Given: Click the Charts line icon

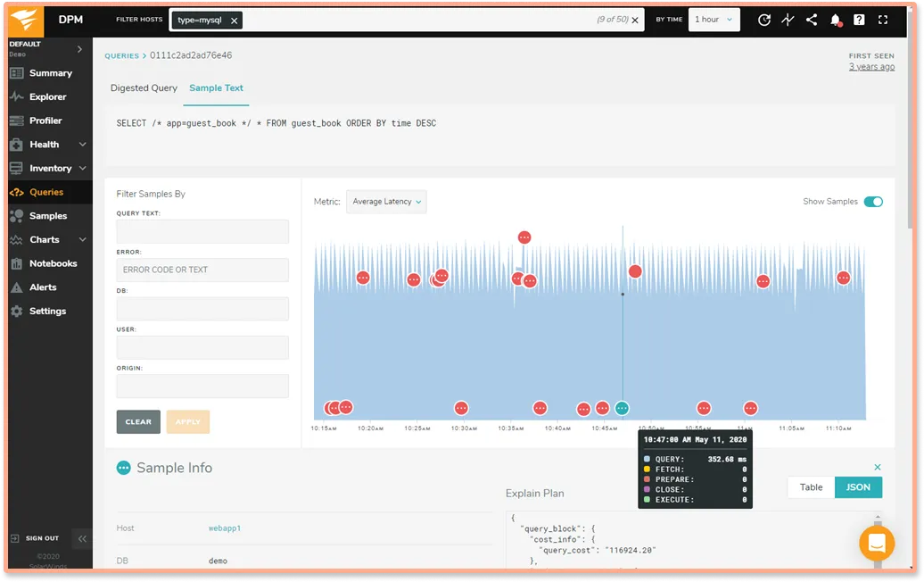Looking at the screenshot, I should [x=16, y=239].
